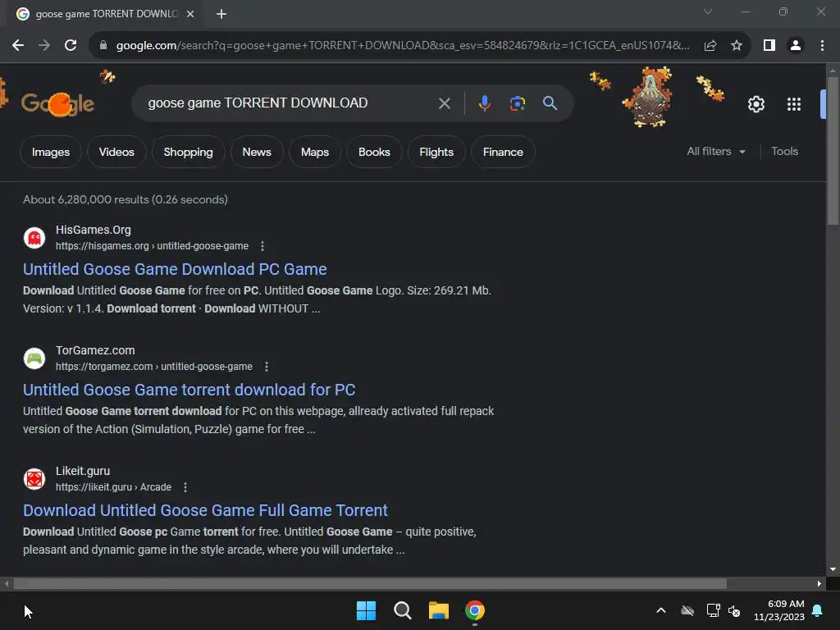Click the horizontal scrollbar thumb
Screen dimensions: 840x630
370,583
